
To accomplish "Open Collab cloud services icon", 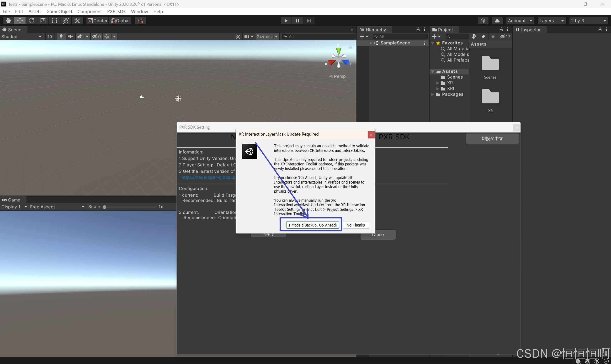I will [497, 21].
